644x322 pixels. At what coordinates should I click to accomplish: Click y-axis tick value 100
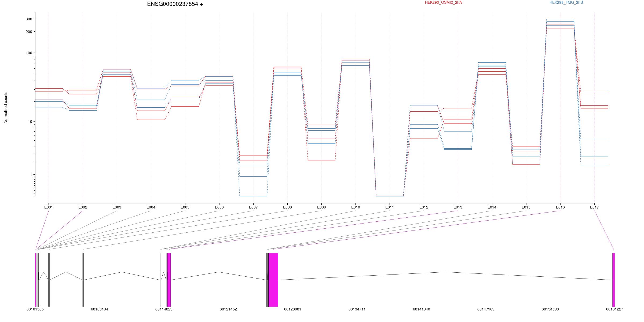pyautogui.click(x=29, y=53)
